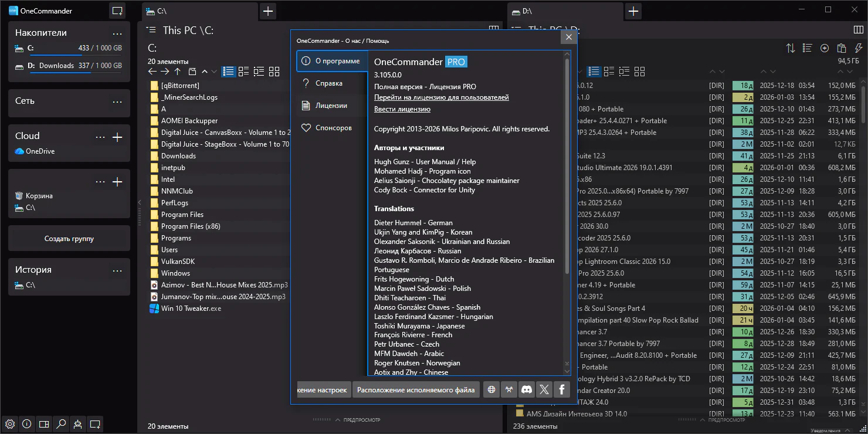Click the paste clipboard icon in right pane

[x=842, y=48]
